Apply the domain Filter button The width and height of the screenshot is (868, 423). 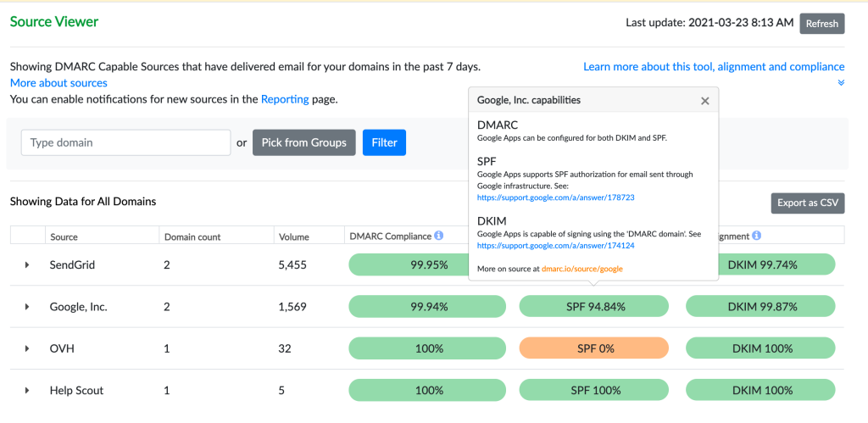click(384, 142)
